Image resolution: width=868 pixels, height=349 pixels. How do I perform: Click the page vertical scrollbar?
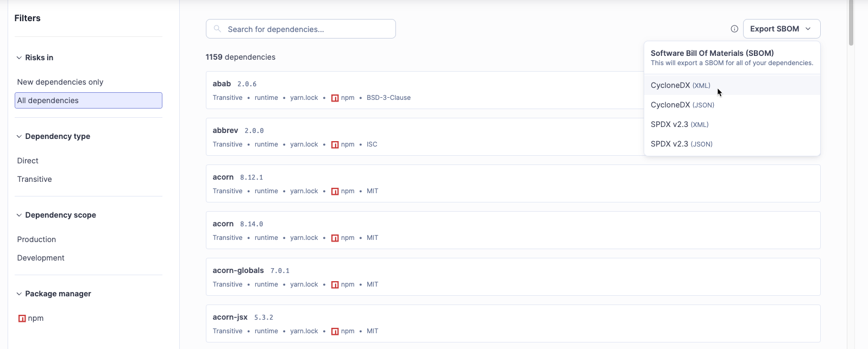click(851, 23)
